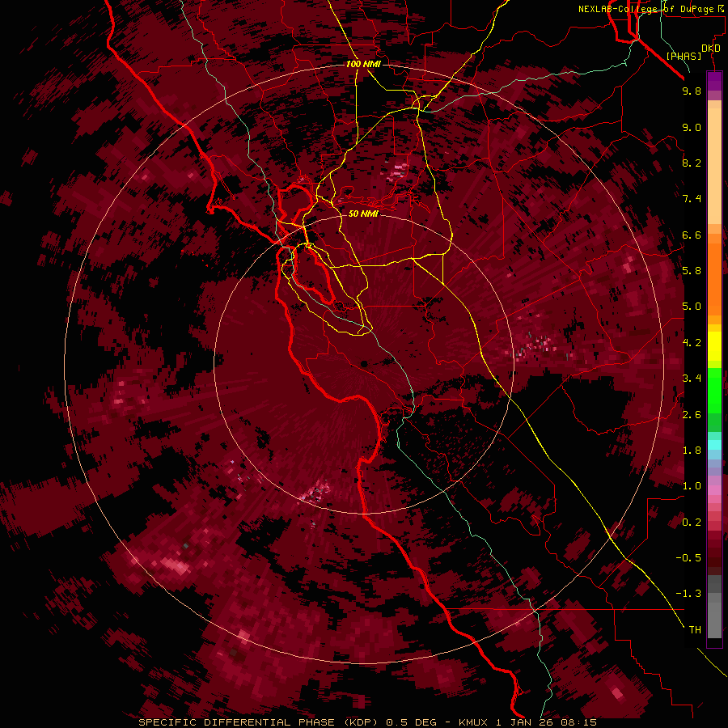Pick the cyan segment of the color bar

pyautogui.click(x=714, y=445)
